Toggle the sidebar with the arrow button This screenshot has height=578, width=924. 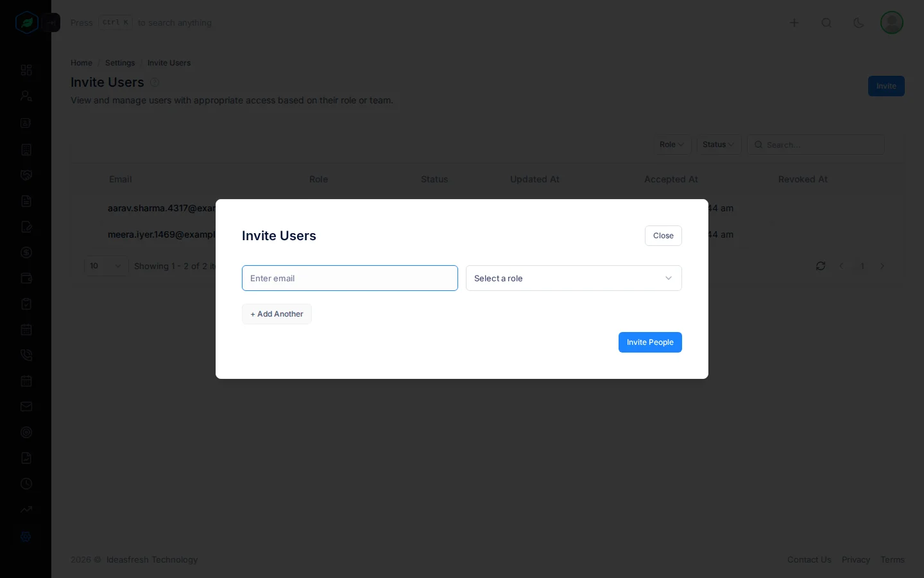(x=52, y=22)
